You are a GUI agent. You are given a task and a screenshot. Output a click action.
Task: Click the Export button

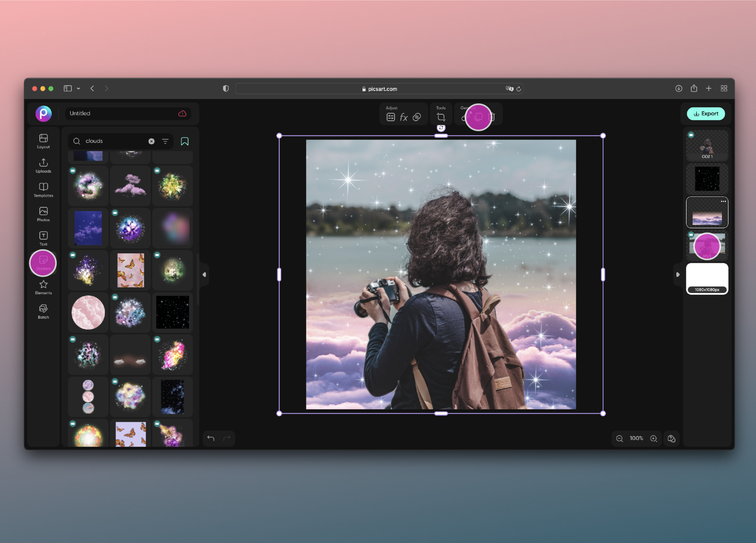tap(705, 113)
